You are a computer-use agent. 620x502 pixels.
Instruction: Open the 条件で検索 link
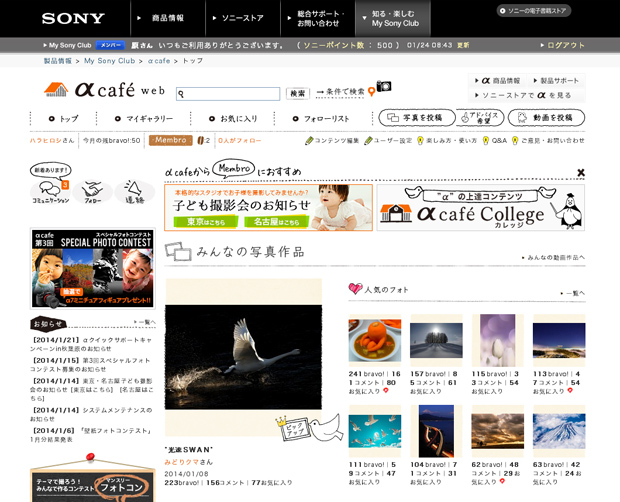pyautogui.click(x=341, y=92)
